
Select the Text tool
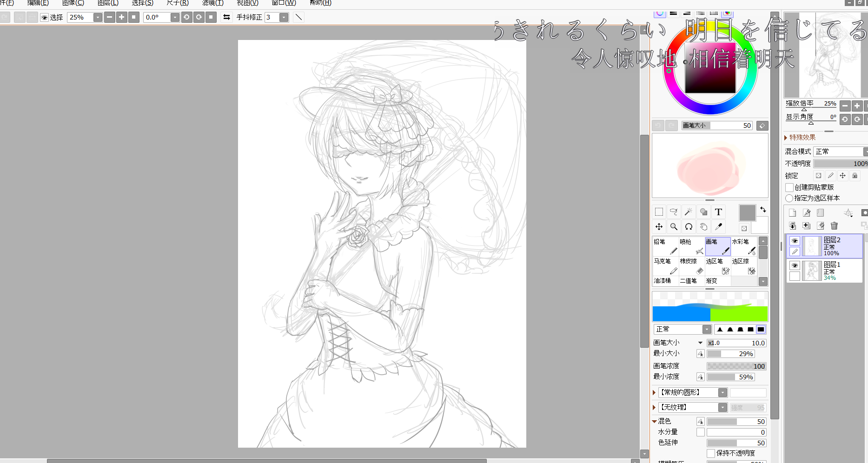[x=718, y=212]
